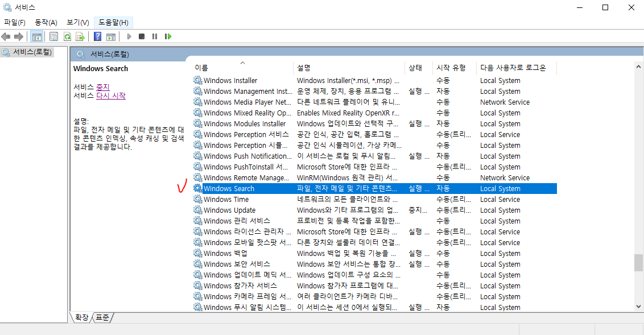Click the Pause Service icon
The height and width of the screenshot is (335, 644).
coord(155,36)
